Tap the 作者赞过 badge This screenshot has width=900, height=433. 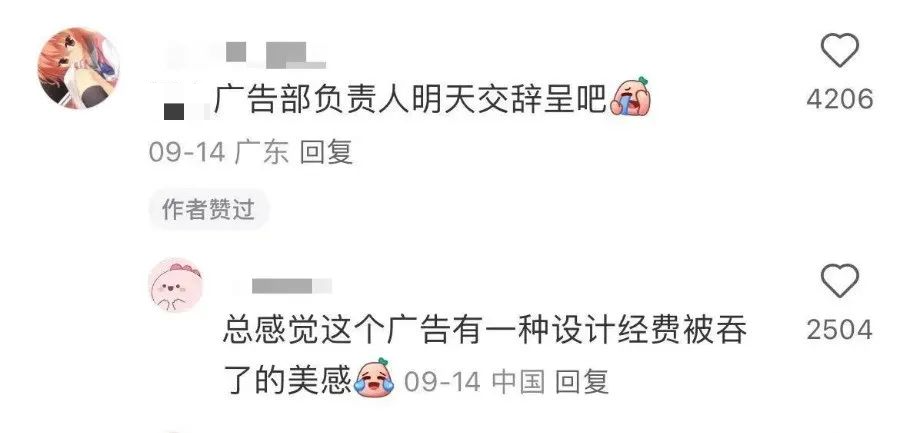pyautogui.click(x=208, y=210)
